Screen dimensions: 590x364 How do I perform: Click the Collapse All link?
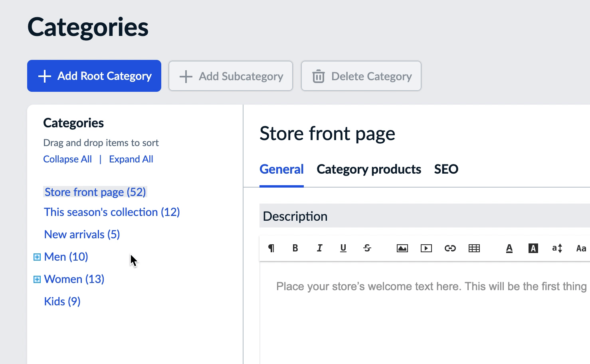pyautogui.click(x=67, y=159)
